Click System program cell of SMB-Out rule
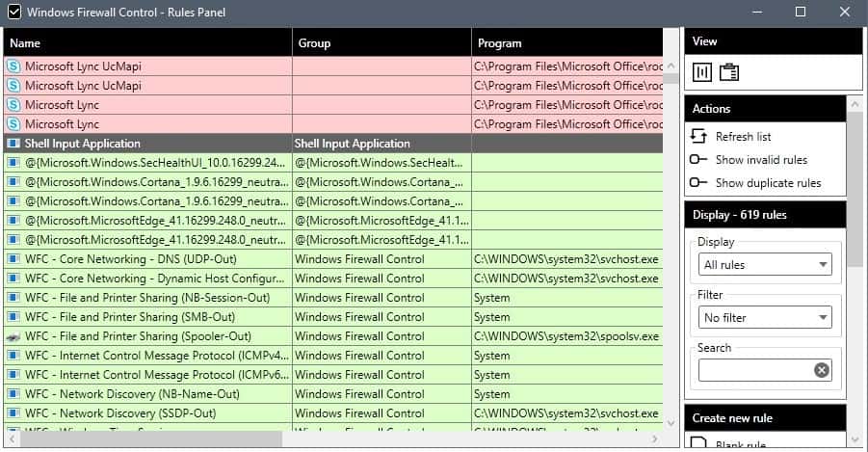Viewport: 868px width, 452px height. (566, 317)
